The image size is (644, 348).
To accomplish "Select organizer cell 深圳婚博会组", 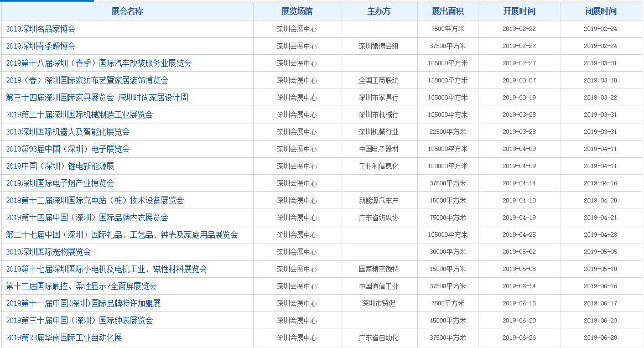I will pos(378,46).
